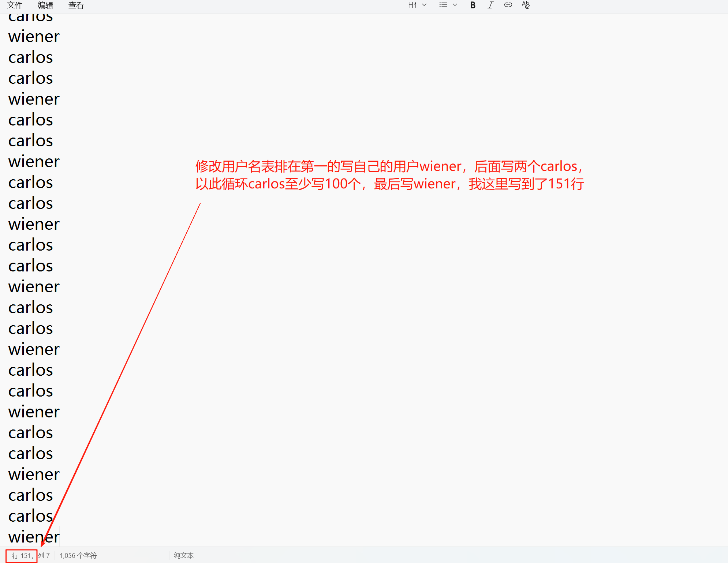Click the 列 7 column indicator
The height and width of the screenshot is (563, 728).
[44, 555]
